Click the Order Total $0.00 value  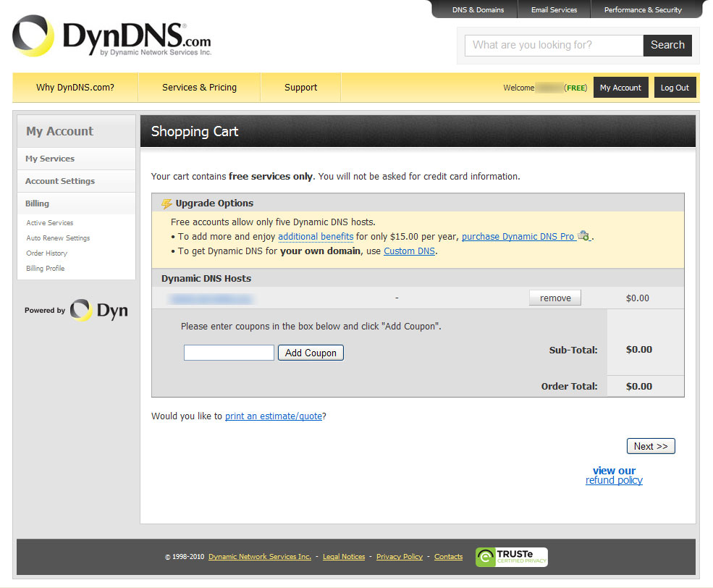tap(639, 386)
